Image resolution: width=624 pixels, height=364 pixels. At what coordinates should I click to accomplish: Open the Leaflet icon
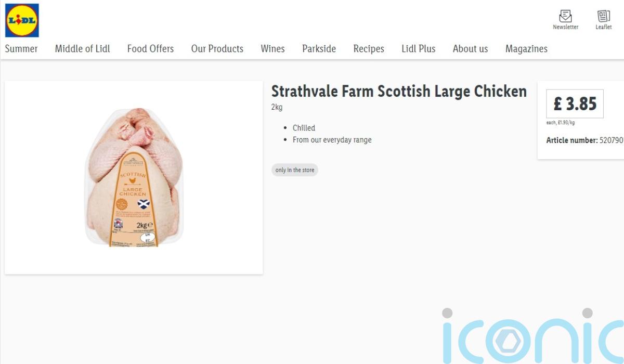click(x=604, y=16)
